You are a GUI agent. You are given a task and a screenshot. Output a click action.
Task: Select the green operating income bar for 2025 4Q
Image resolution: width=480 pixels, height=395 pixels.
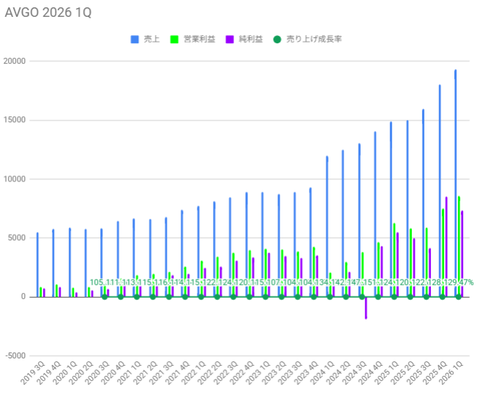(x=443, y=253)
